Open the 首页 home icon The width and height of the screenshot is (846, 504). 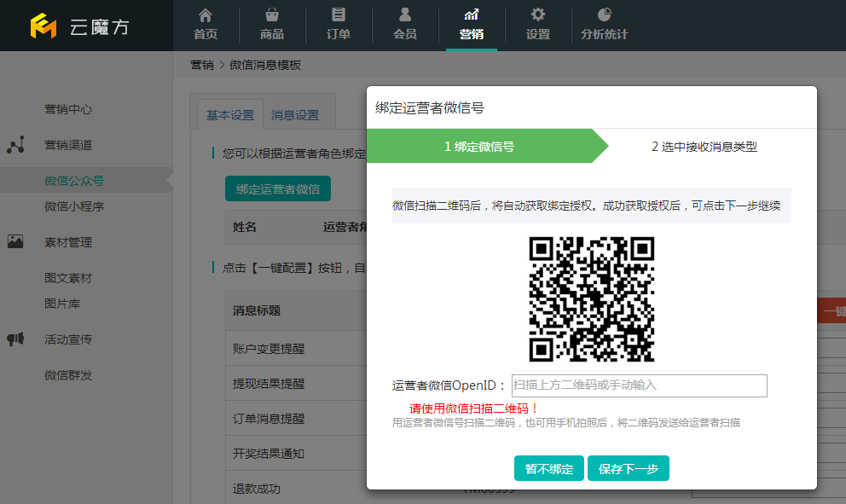click(x=206, y=14)
